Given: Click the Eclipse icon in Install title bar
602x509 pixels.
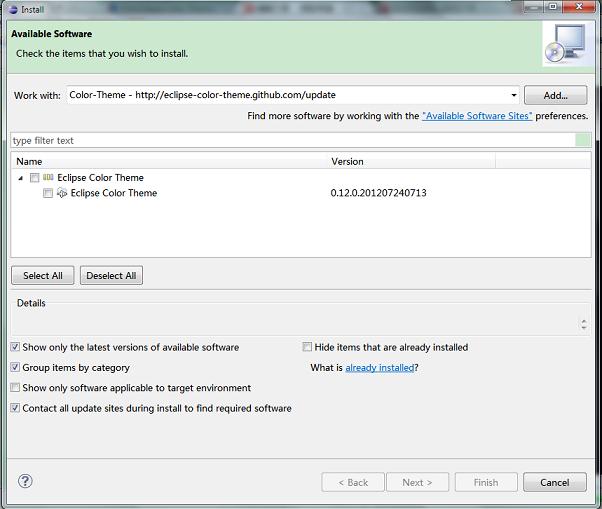Looking at the screenshot, I should click(13, 9).
